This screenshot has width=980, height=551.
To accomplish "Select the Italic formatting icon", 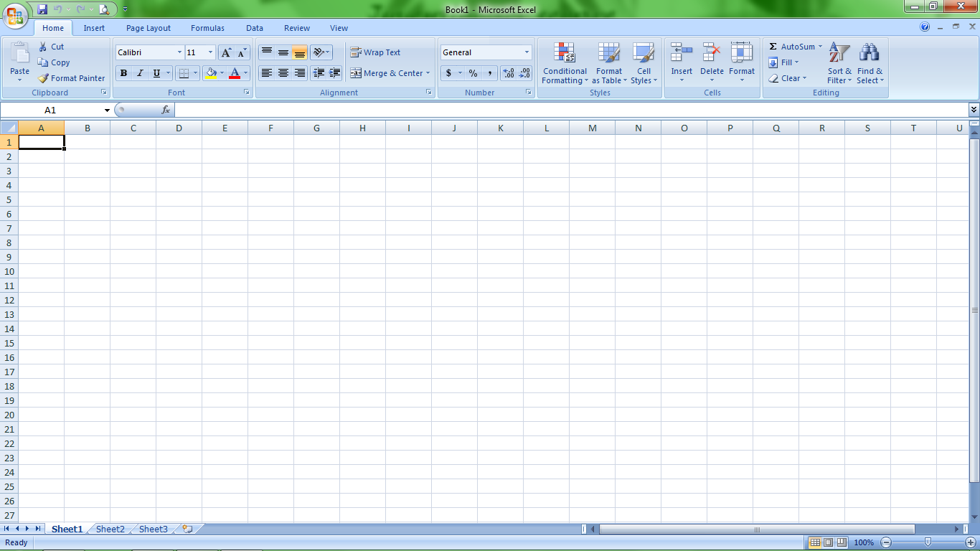I will point(140,73).
